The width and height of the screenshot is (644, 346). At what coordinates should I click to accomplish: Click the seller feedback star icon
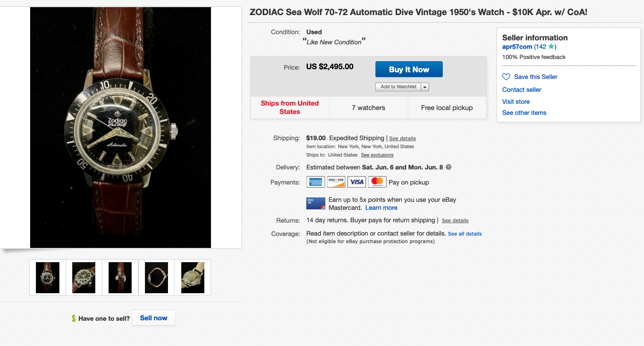[x=551, y=47]
